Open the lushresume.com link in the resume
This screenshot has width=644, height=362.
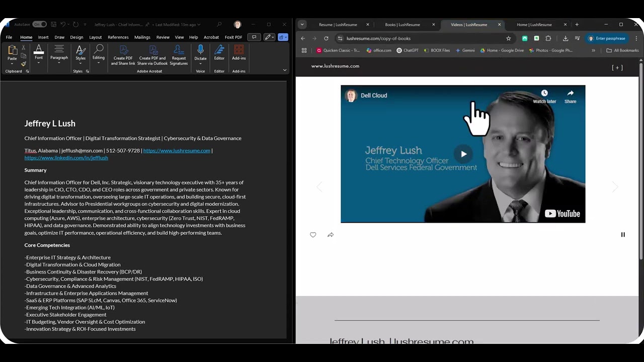pyautogui.click(x=177, y=150)
